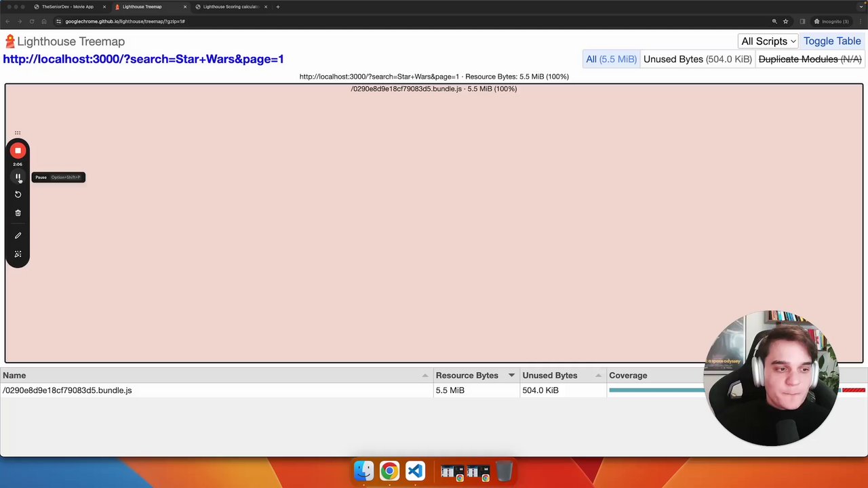Click the Lighthouse logo icon

9,41
